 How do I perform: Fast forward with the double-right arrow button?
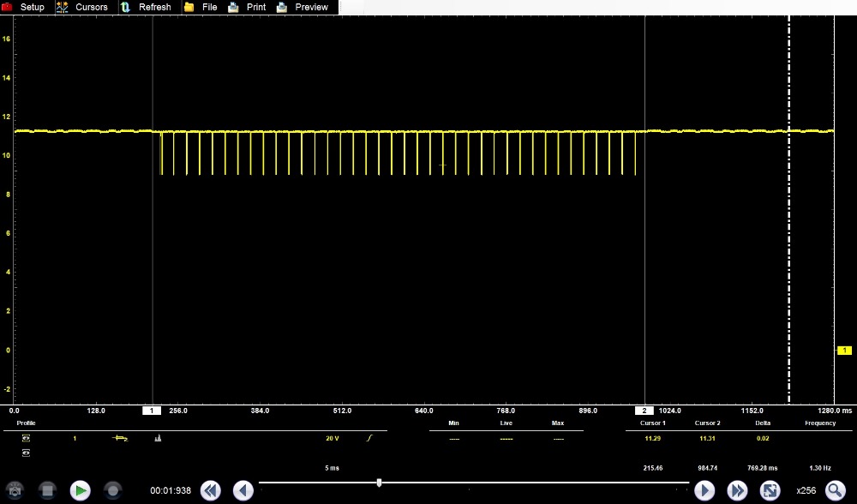[737, 490]
